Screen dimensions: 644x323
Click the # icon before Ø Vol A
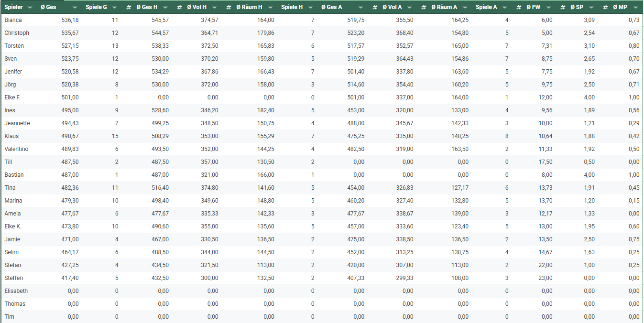(375, 8)
